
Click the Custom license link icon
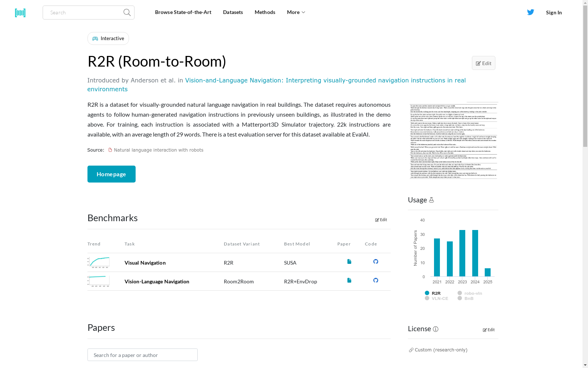tap(411, 350)
